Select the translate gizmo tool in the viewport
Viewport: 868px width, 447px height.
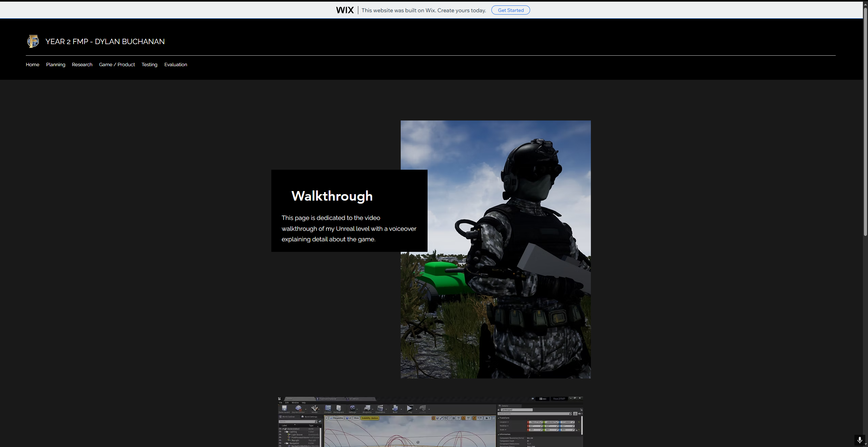click(434, 418)
